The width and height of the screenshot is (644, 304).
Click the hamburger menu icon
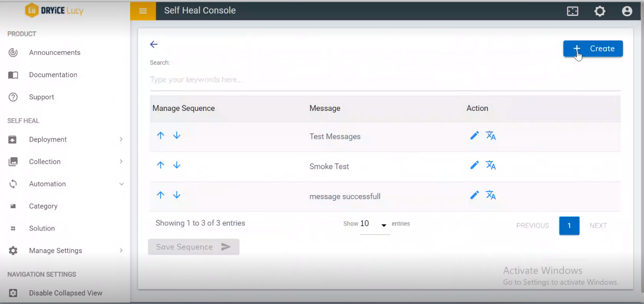(x=143, y=11)
